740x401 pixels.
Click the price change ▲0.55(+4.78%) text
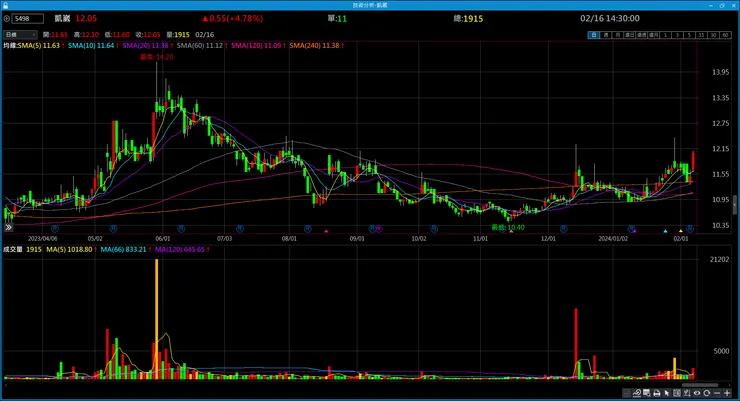(233, 18)
